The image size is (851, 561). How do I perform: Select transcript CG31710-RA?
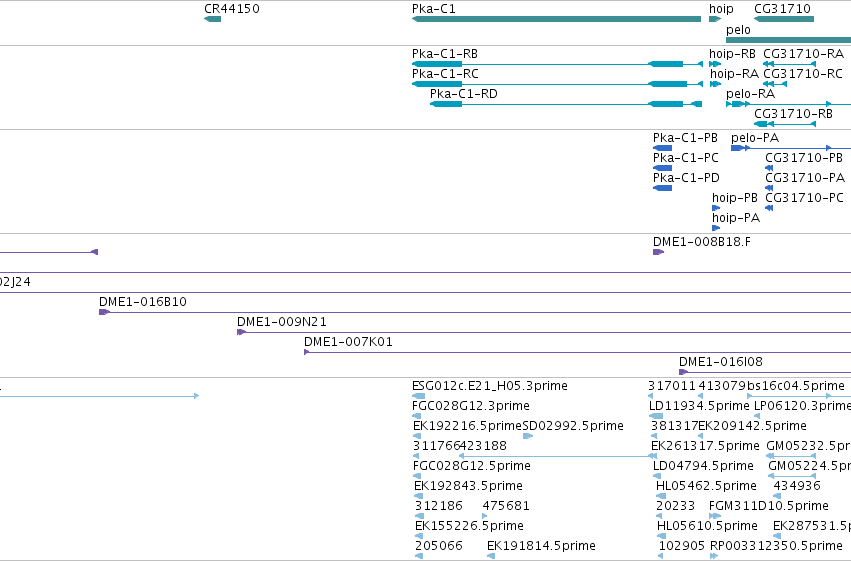[789, 64]
